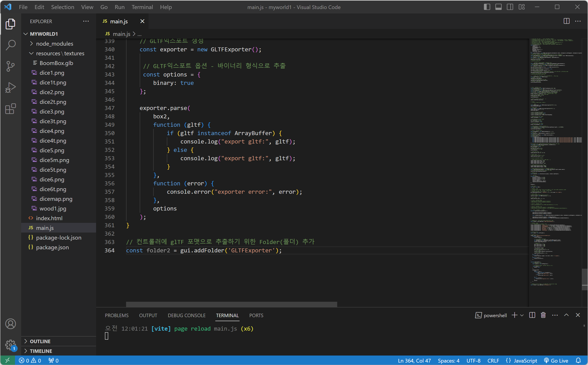The width and height of the screenshot is (588, 365).
Task: Open the Search view in activity bar
Action: click(x=10, y=45)
